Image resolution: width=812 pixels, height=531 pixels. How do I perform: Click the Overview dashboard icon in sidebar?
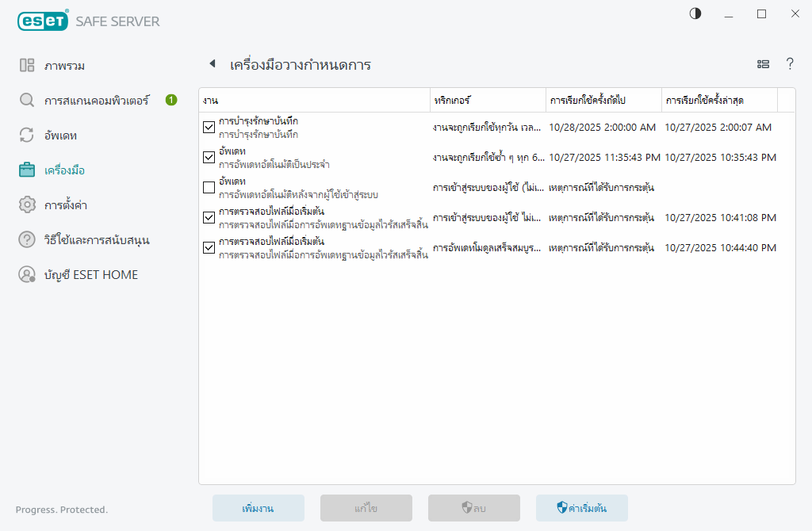tap(27, 66)
